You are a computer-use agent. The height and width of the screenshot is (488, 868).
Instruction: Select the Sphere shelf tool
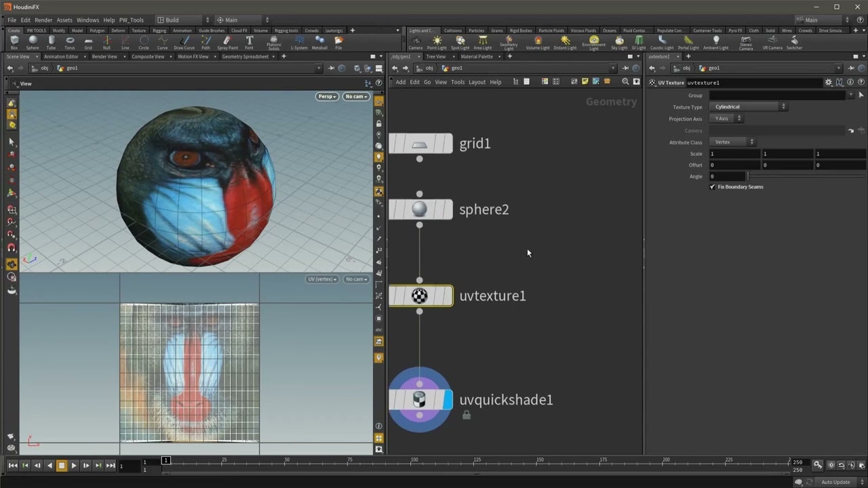[33, 43]
